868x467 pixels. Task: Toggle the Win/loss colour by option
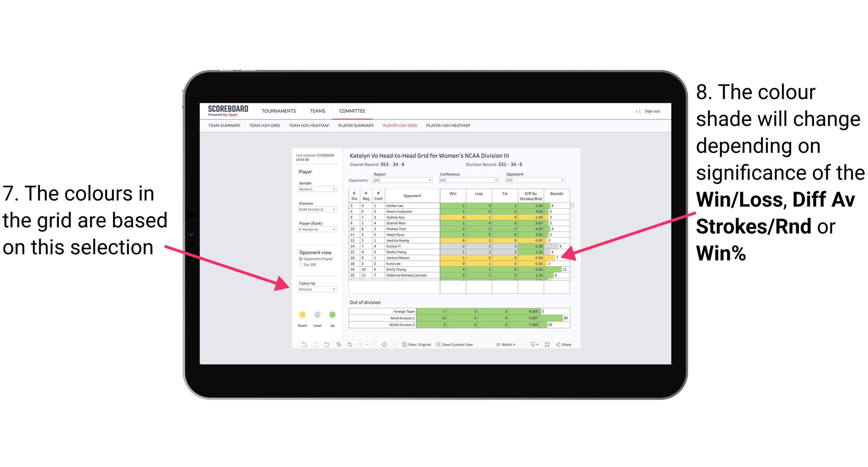coord(316,289)
